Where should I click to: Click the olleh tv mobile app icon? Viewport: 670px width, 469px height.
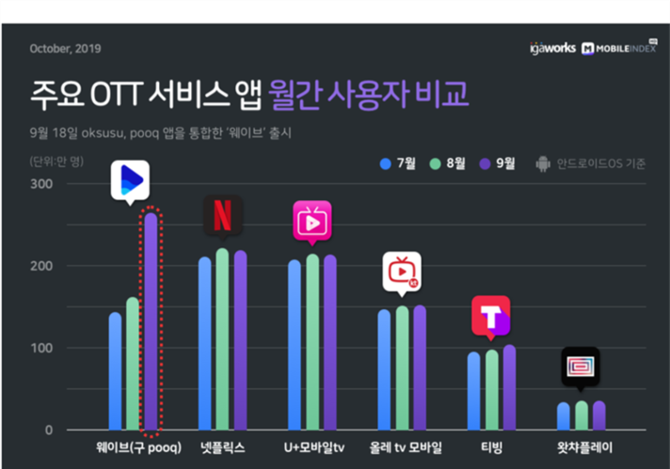click(402, 272)
